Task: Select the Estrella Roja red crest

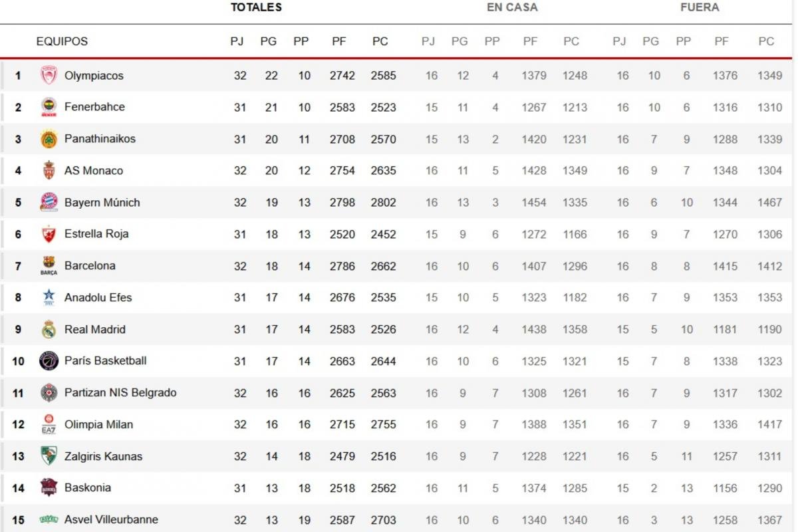Action: (49, 234)
